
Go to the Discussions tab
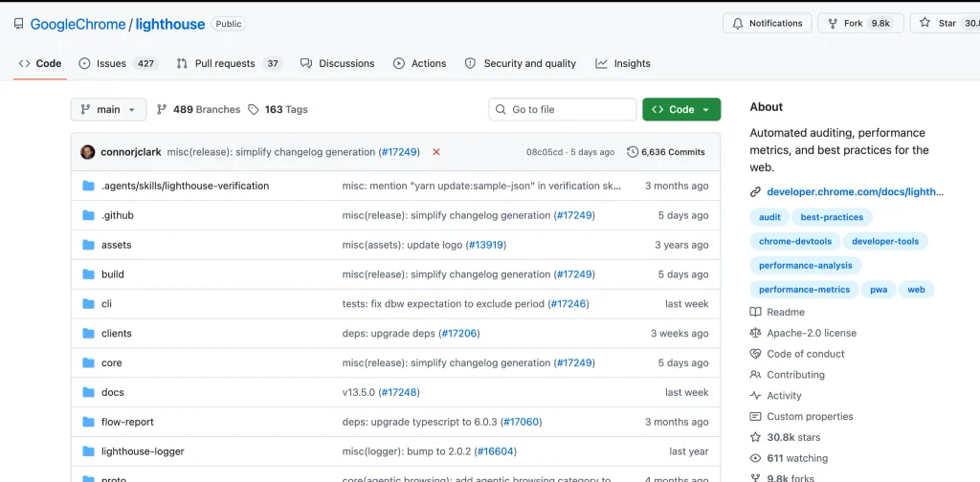(338, 64)
